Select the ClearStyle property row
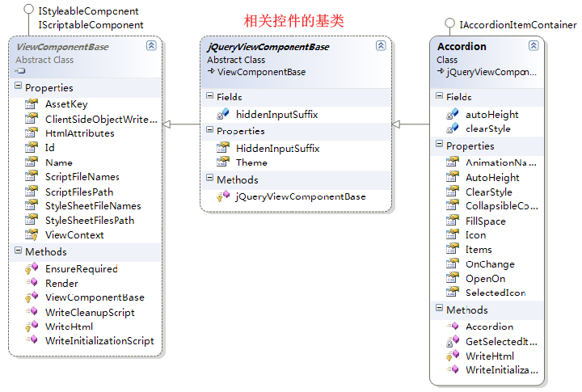Image resolution: width=582 pixels, height=392 pixels. (487, 192)
